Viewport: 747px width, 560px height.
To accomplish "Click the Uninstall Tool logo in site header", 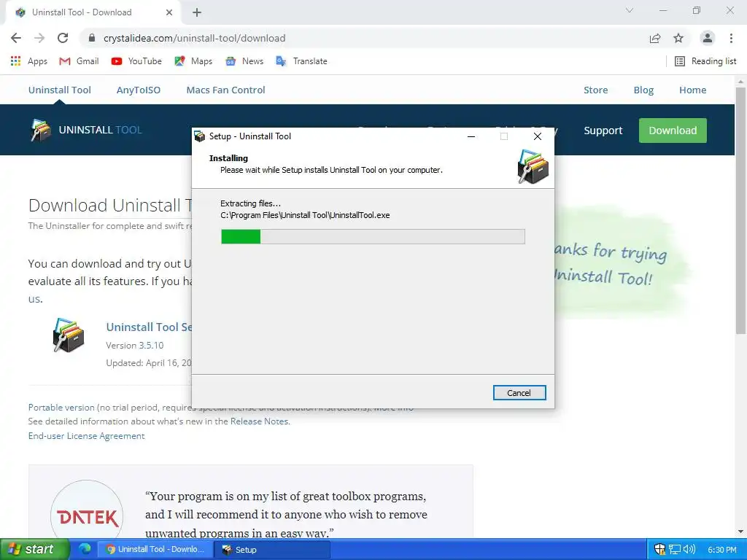I will [86, 130].
